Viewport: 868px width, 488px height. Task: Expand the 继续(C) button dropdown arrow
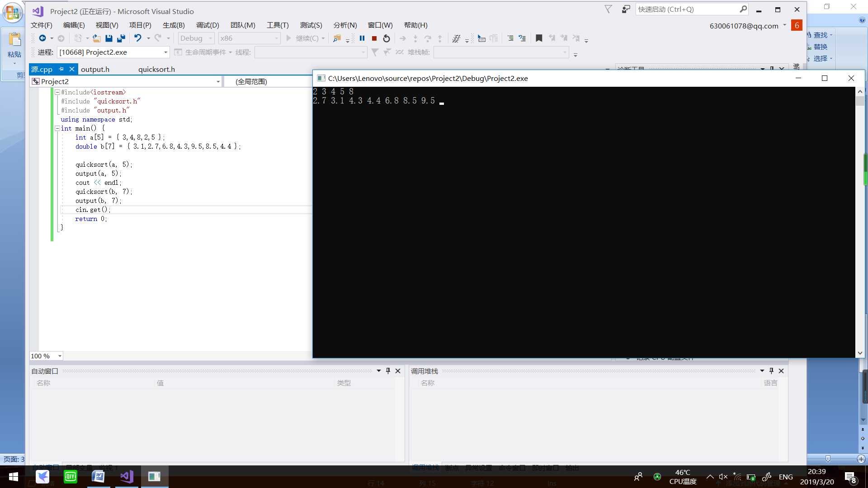(323, 38)
